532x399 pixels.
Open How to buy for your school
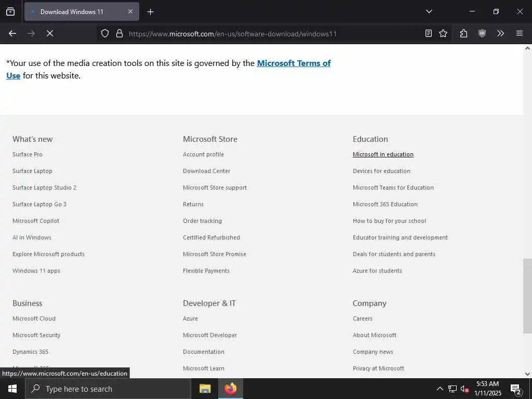(389, 221)
